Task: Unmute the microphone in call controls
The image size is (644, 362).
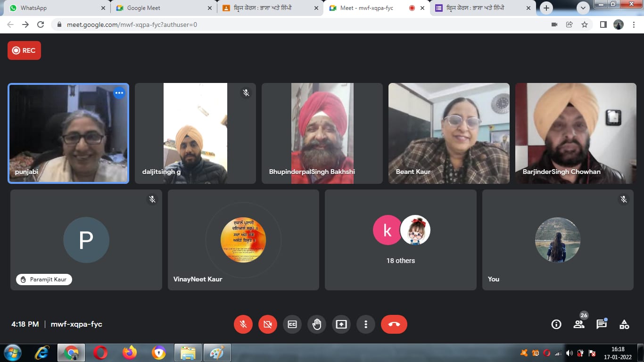Action: point(243,324)
